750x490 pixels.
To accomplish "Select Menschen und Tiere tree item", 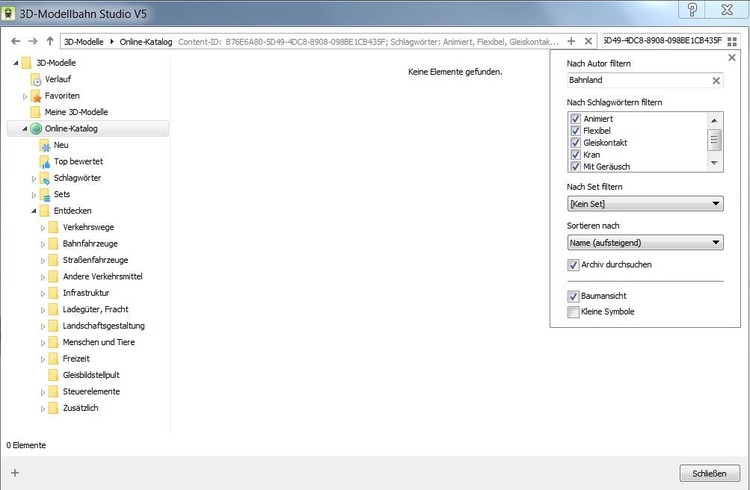I will 99,342.
